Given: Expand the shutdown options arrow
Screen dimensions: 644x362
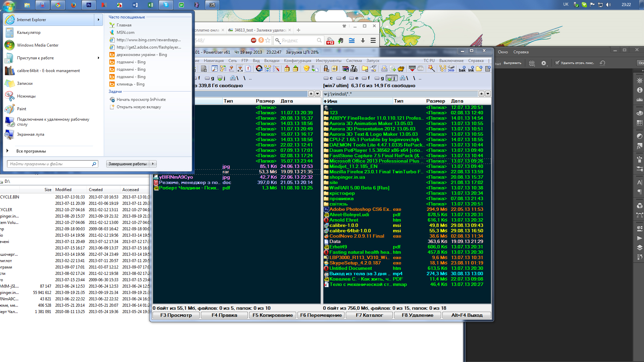Looking at the screenshot, I should [153, 164].
